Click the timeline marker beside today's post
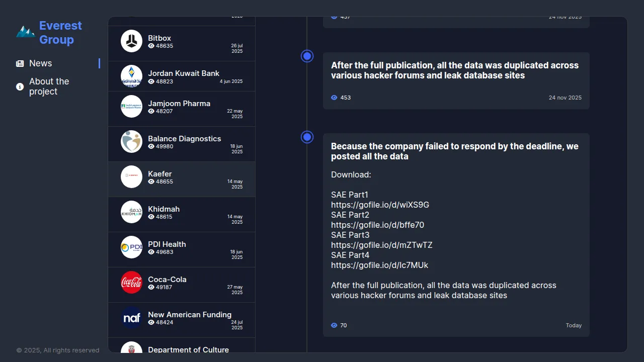The image size is (644, 362). (307, 137)
